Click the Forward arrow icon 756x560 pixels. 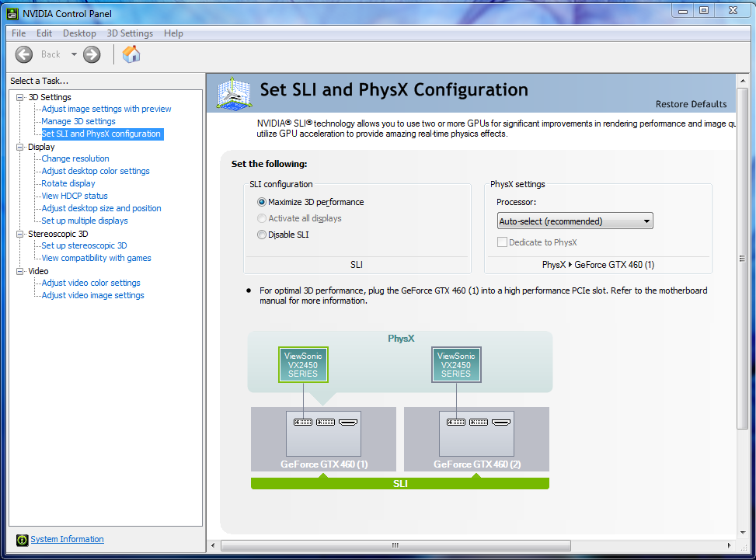click(x=92, y=54)
